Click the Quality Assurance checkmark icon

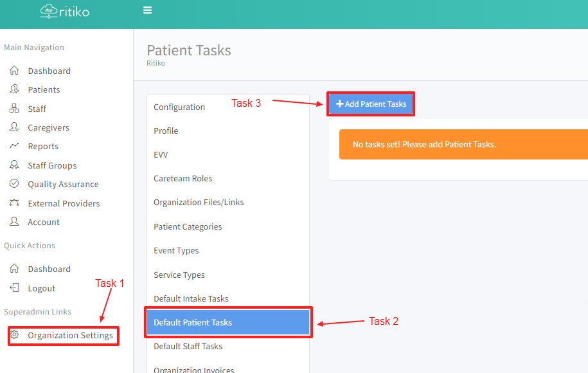click(14, 184)
